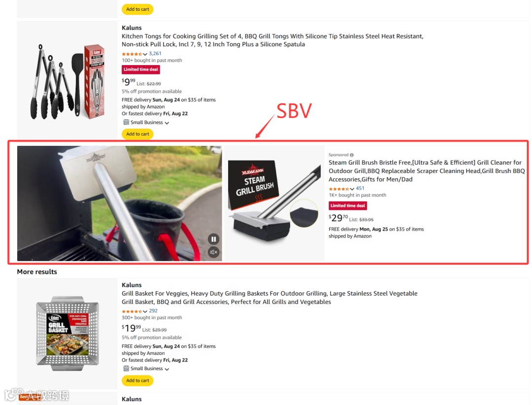Add grill basket to cart

click(137, 380)
